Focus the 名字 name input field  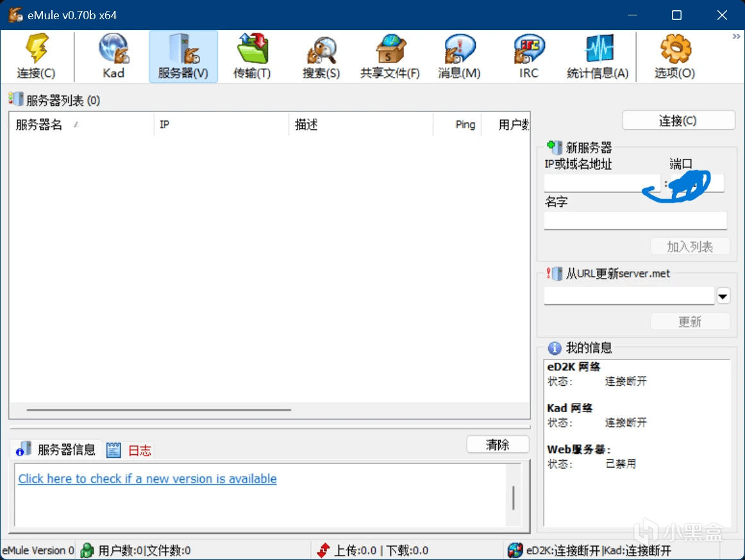pos(635,220)
